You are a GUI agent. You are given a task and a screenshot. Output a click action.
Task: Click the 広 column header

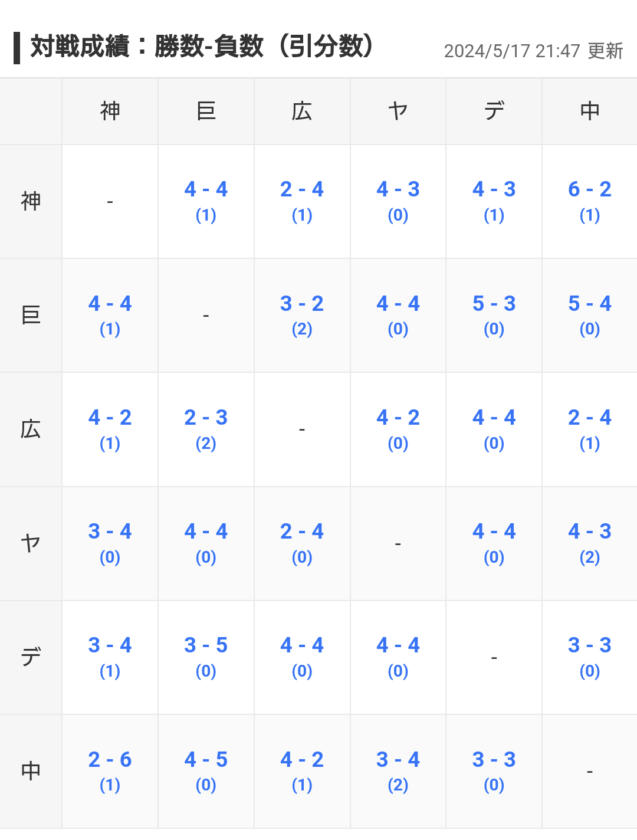[301, 111]
